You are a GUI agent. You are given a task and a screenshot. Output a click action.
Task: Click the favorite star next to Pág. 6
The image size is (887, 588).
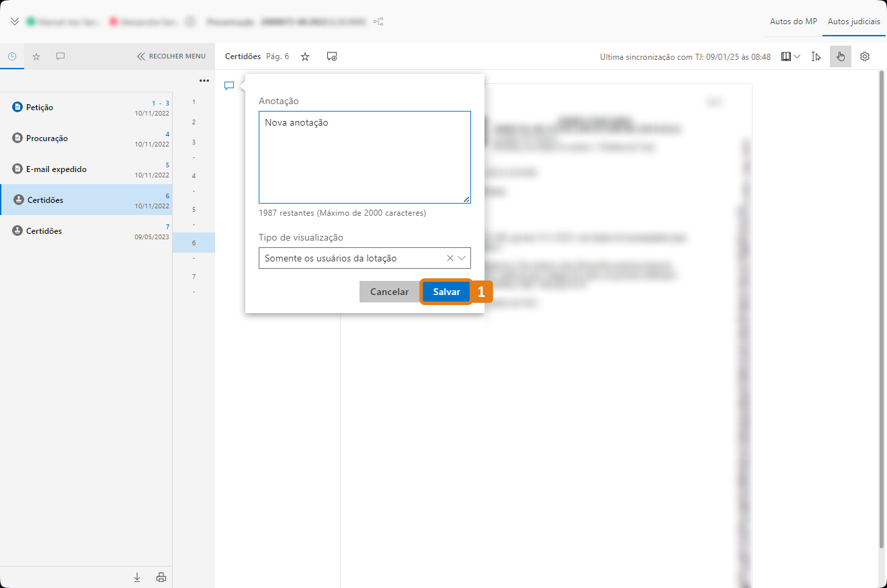coord(305,56)
